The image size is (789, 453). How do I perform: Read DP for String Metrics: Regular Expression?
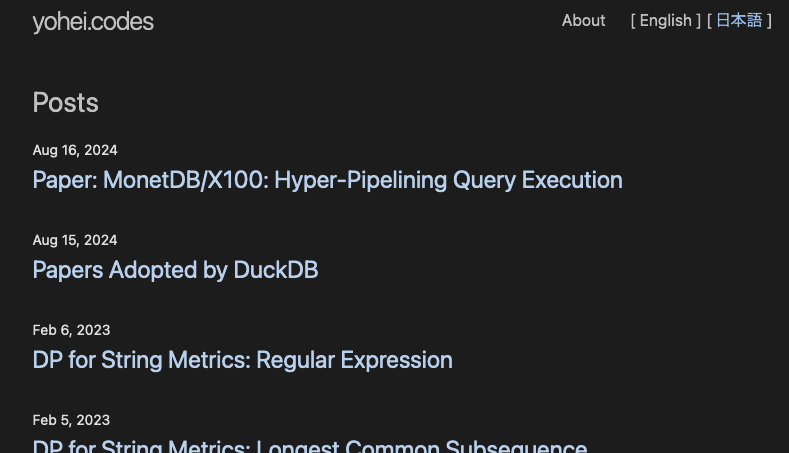(x=242, y=360)
